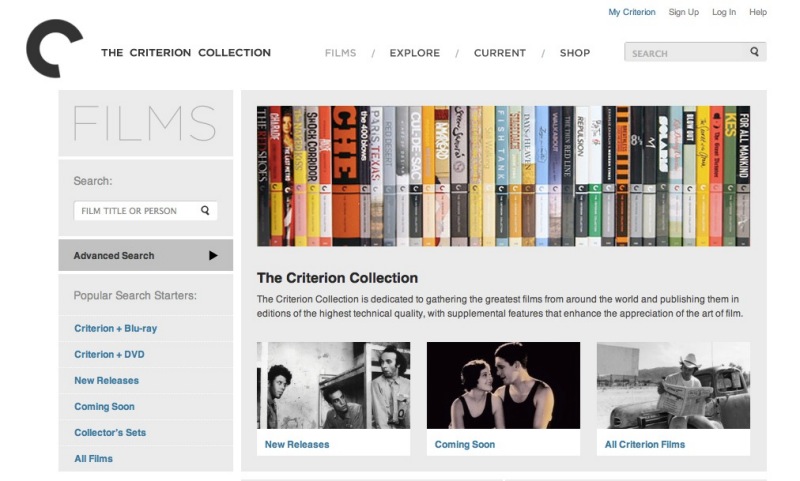The height and width of the screenshot is (481, 800).
Task: Click Log In link
Action: (x=724, y=12)
